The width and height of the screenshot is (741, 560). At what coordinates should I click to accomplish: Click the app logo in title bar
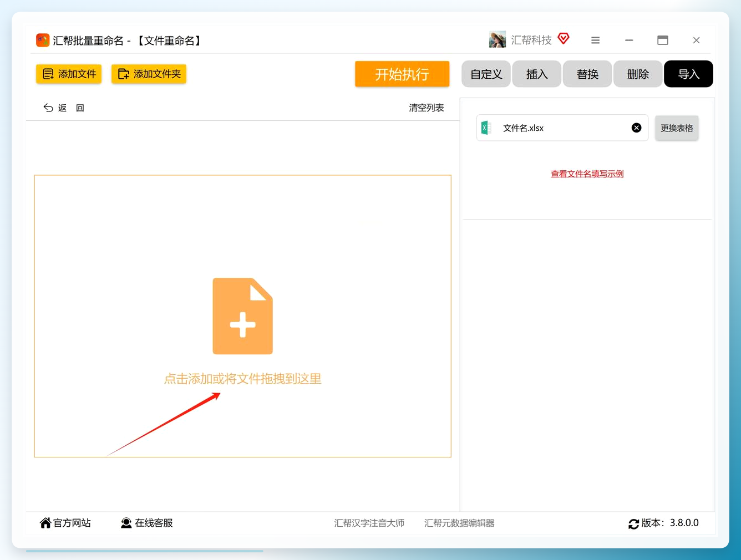point(43,40)
